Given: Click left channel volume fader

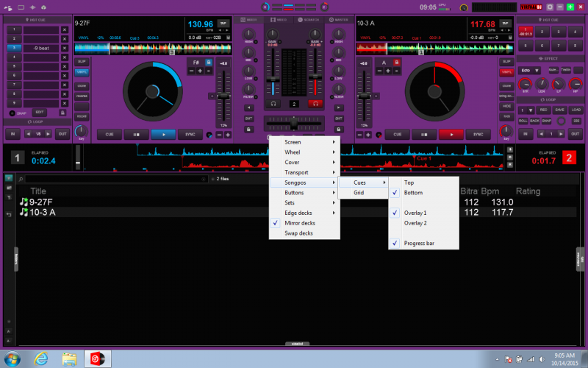Looking at the screenshot, I should tap(273, 80).
